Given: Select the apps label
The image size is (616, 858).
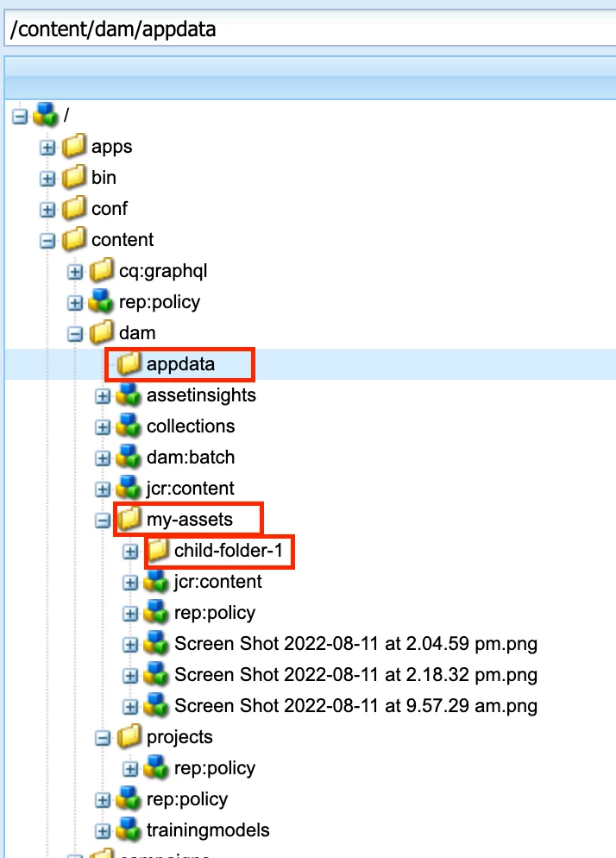Looking at the screenshot, I should [111, 148].
